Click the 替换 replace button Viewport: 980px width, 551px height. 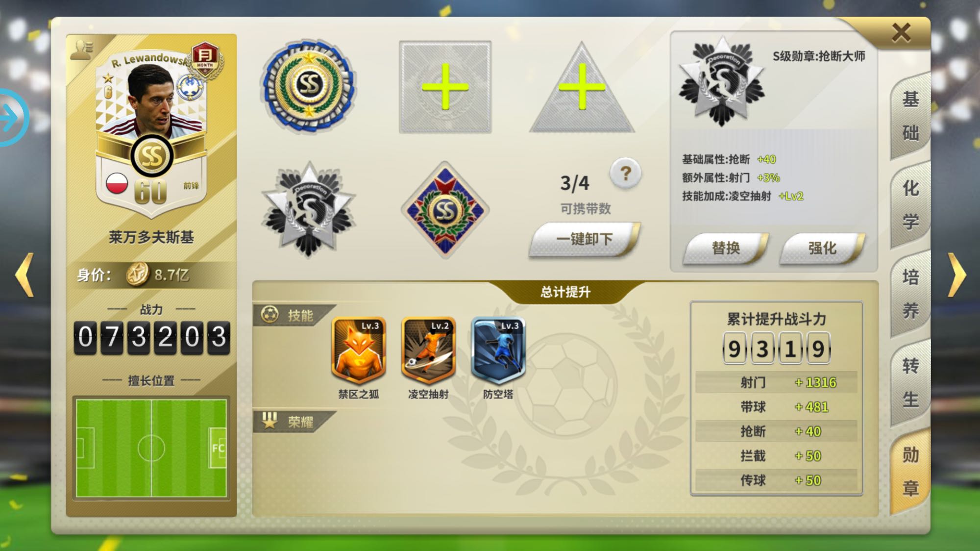(x=726, y=248)
